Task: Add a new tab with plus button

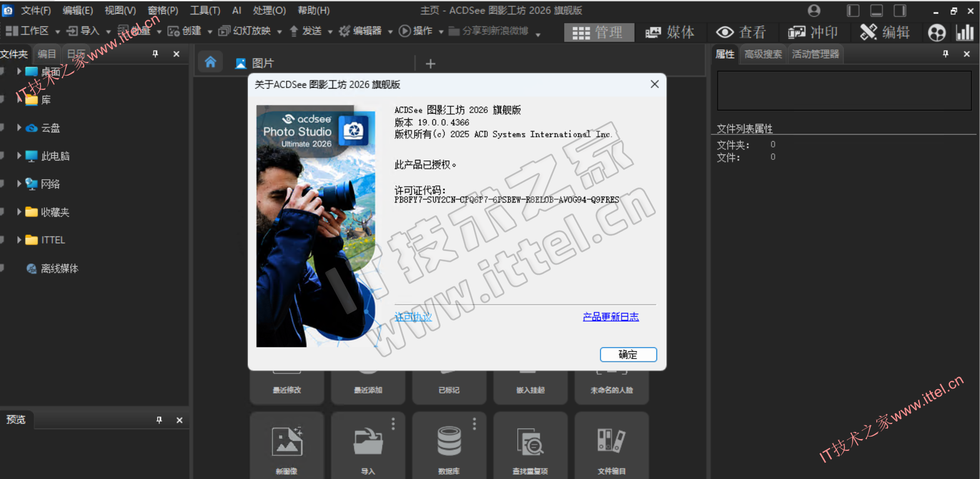Action: click(x=430, y=64)
